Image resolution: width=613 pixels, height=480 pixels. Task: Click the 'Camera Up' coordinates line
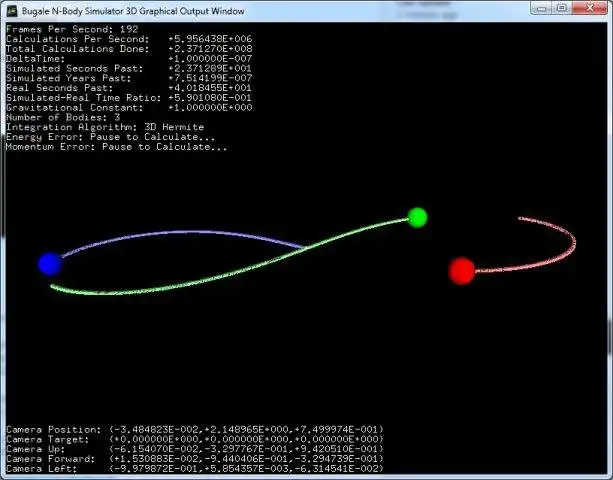(195, 449)
